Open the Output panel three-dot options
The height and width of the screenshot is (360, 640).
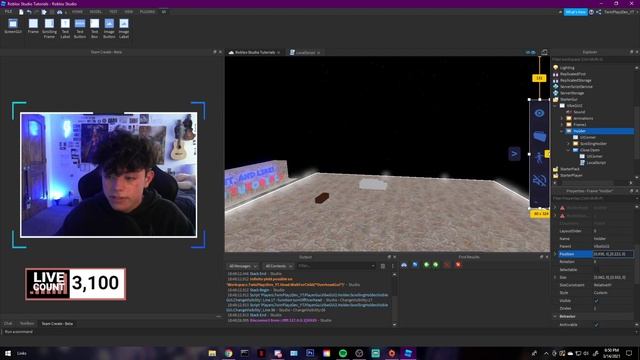393,266
